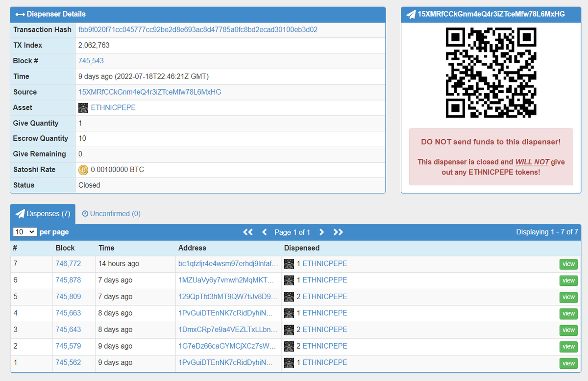The image size is (588, 381).
Task: Open address 1G7eDz66caGYMCjXCz7sW link
Action: [228, 346]
